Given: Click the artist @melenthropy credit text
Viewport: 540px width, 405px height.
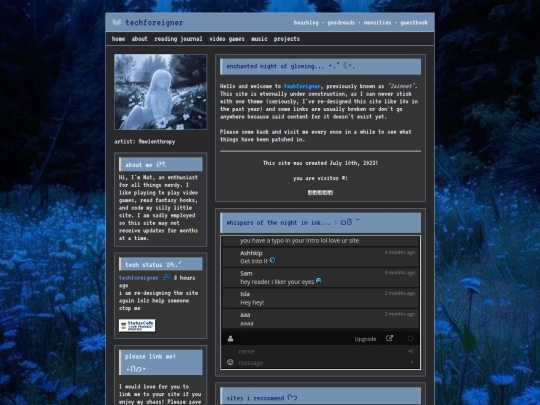Looking at the screenshot, I should click(145, 142).
